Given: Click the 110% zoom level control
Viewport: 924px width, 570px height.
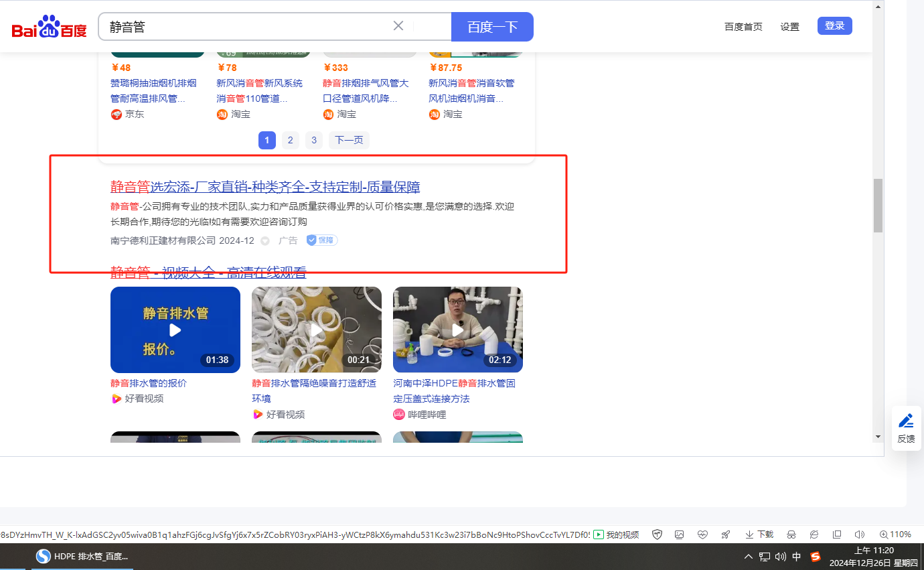Looking at the screenshot, I should point(895,535).
